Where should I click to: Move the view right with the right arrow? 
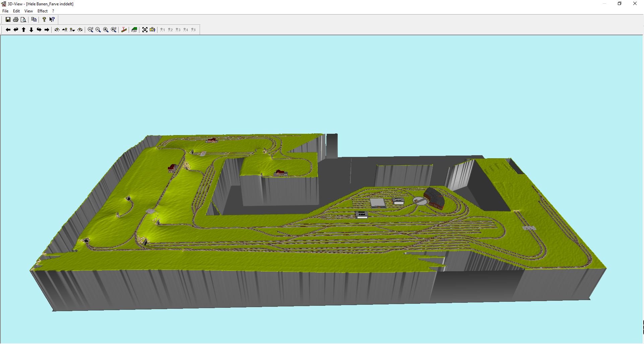47,30
